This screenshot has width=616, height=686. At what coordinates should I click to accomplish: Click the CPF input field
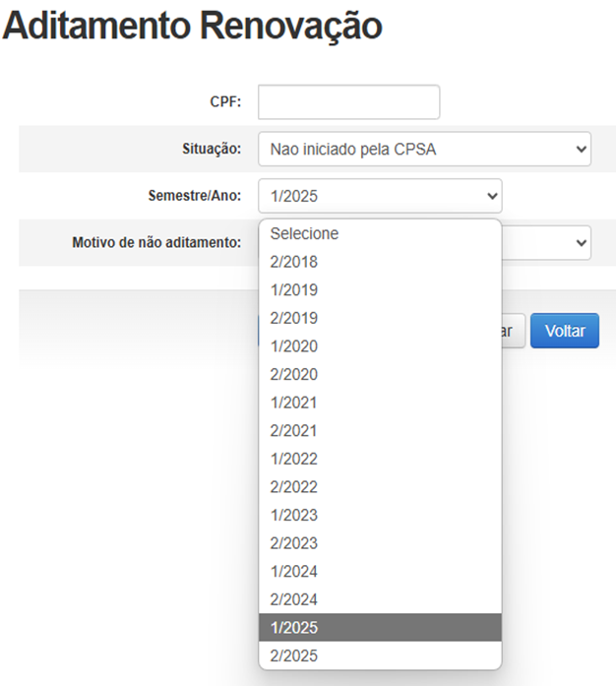348,101
